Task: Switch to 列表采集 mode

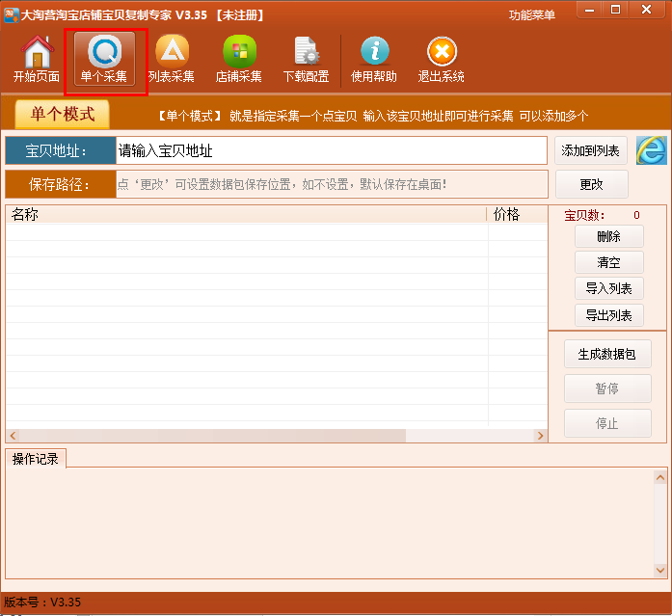Action: pos(172,60)
